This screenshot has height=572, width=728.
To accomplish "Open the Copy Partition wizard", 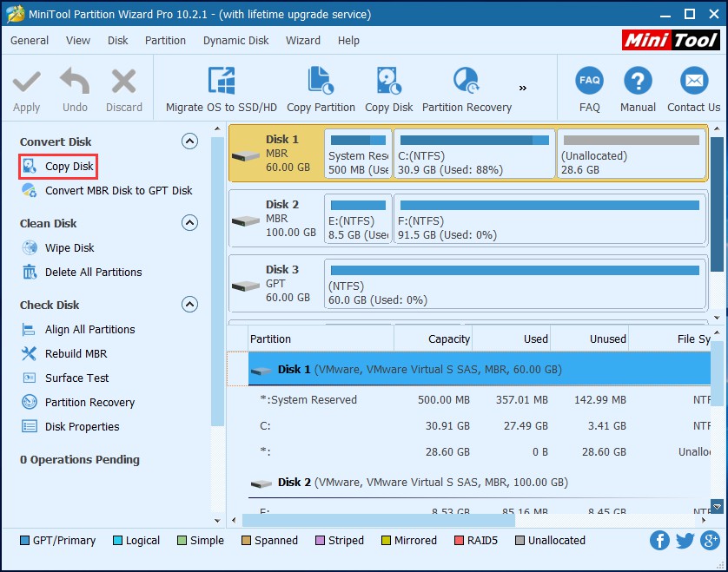I will pos(321,89).
